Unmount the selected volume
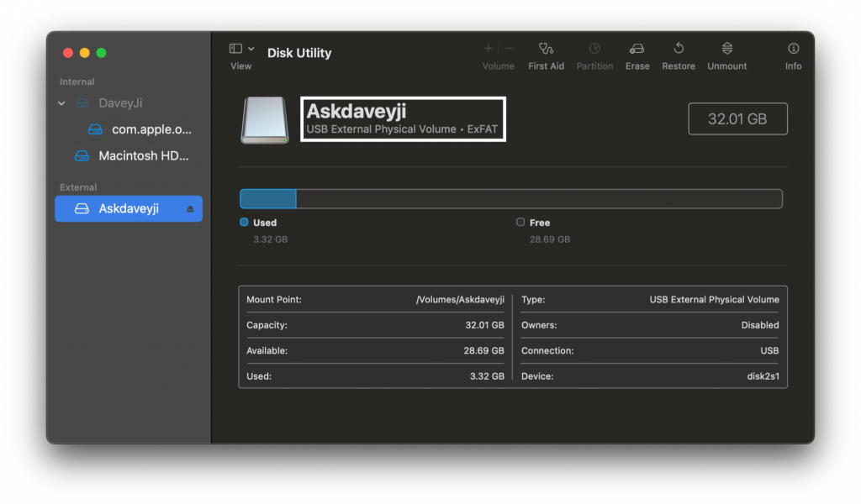Image resolution: width=861 pixels, height=504 pixels. (x=726, y=56)
